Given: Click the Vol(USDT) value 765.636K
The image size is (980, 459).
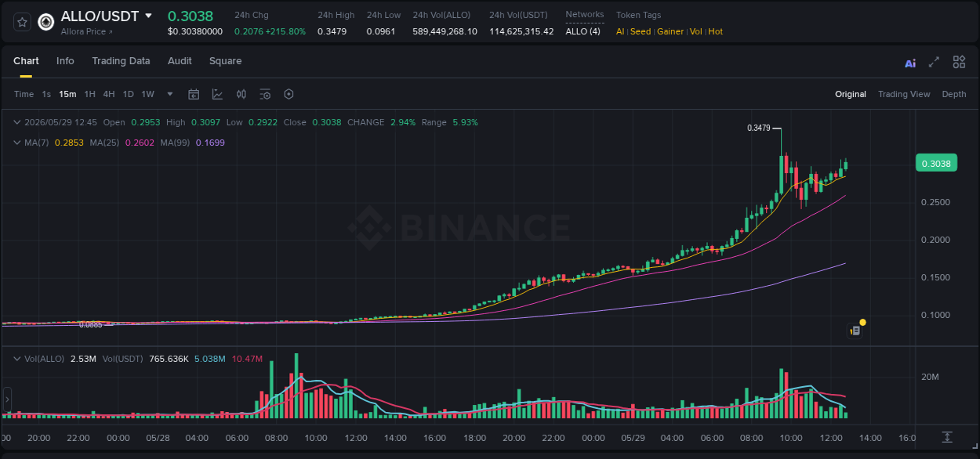Looking at the screenshot, I should coord(169,359).
